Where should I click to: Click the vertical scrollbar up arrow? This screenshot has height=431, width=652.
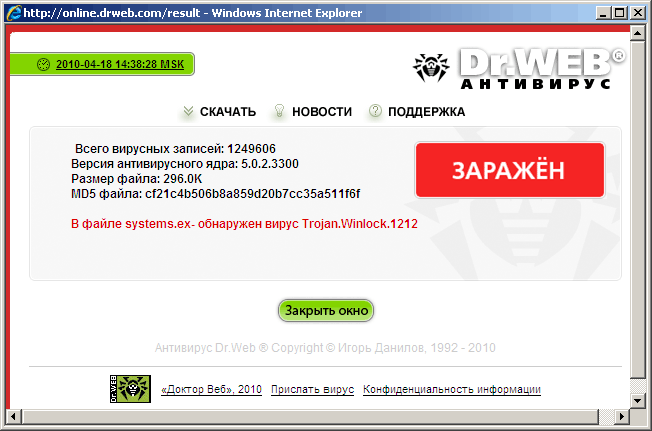(x=637, y=32)
